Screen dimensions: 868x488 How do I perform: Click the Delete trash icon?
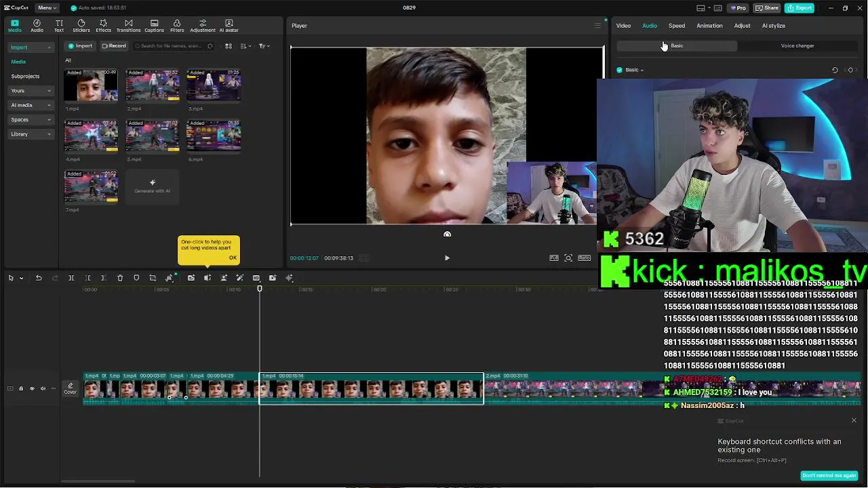click(x=120, y=278)
